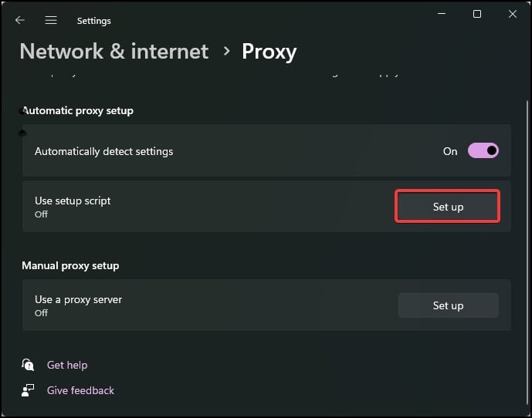Click the breadcrumb chevron before Proxy

pos(226,51)
